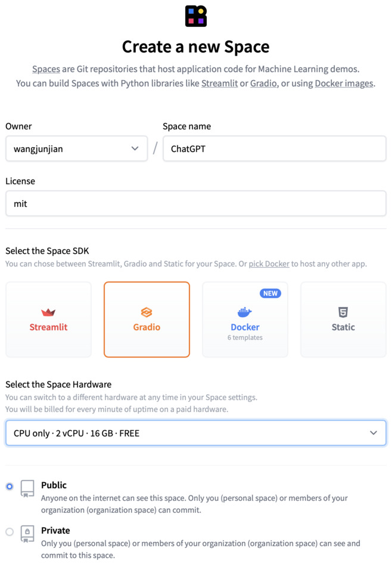The width and height of the screenshot is (392, 567).
Task: Select the Private radio button
Action: (x=10, y=532)
